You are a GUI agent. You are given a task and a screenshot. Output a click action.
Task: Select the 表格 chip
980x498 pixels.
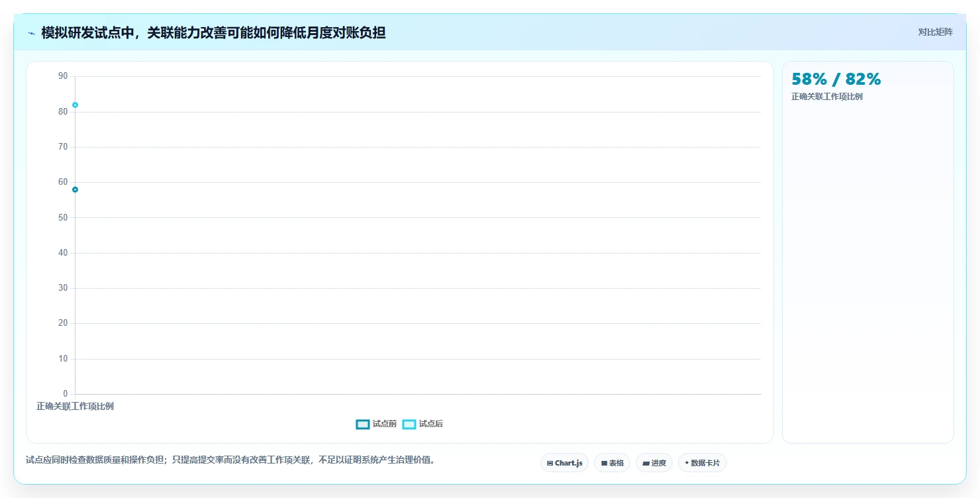coord(612,463)
